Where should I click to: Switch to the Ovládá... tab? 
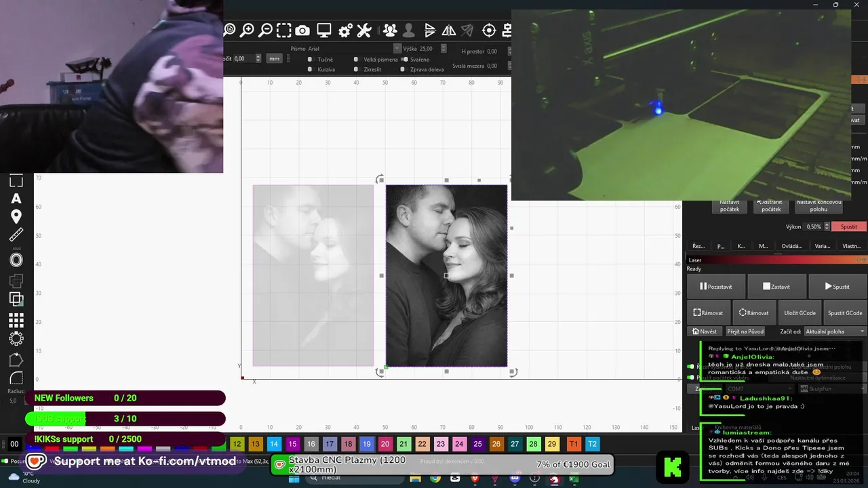[791, 246]
